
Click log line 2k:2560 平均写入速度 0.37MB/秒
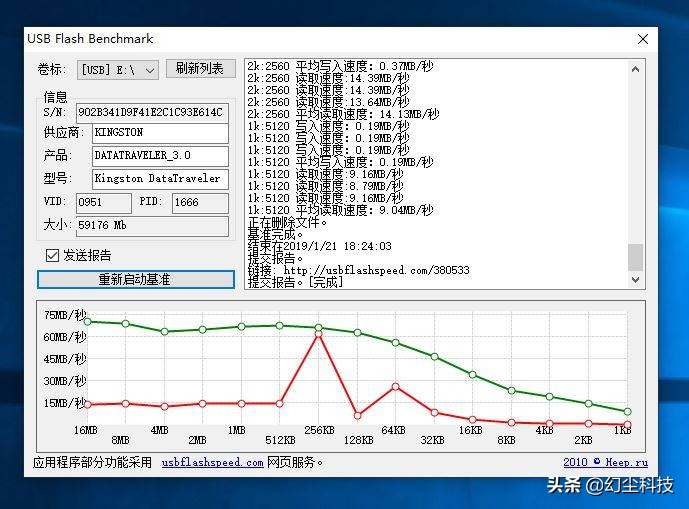[x=340, y=66]
